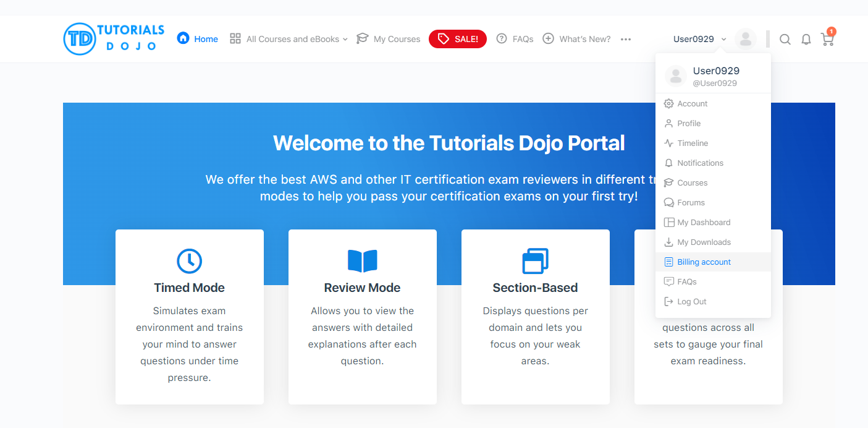The width and height of the screenshot is (868, 428).
Task: Click the Section-Based windows icon
Action: (535, 261)
